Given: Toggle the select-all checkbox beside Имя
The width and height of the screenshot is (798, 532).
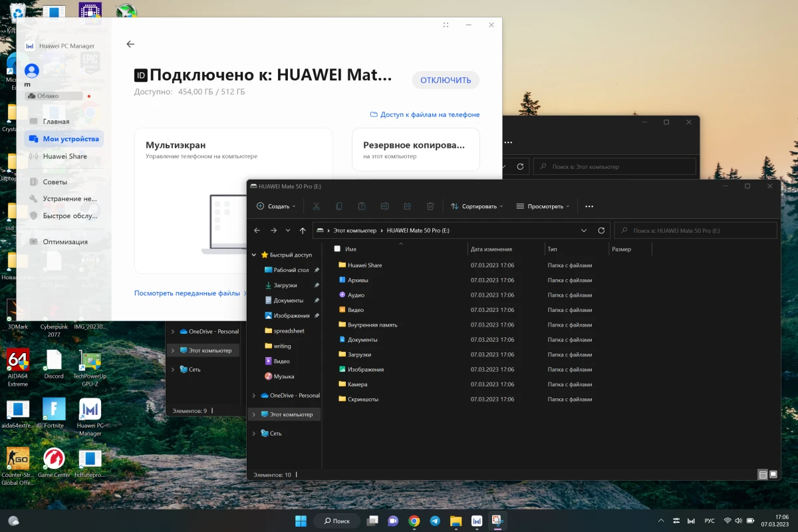Looking at the screenshot, I should coord(337,249).
